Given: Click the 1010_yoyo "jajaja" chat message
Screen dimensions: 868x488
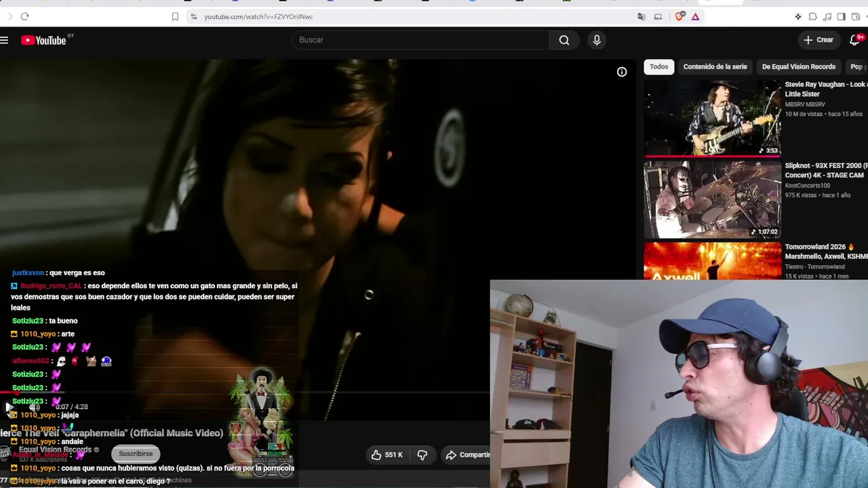Looking at the screenshot, I should (45, 415).
